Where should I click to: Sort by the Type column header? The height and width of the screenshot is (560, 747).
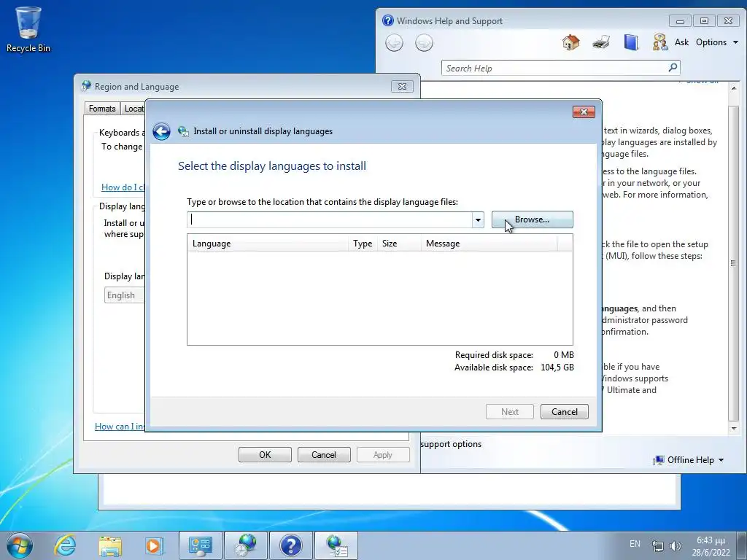tap(363, 244)
